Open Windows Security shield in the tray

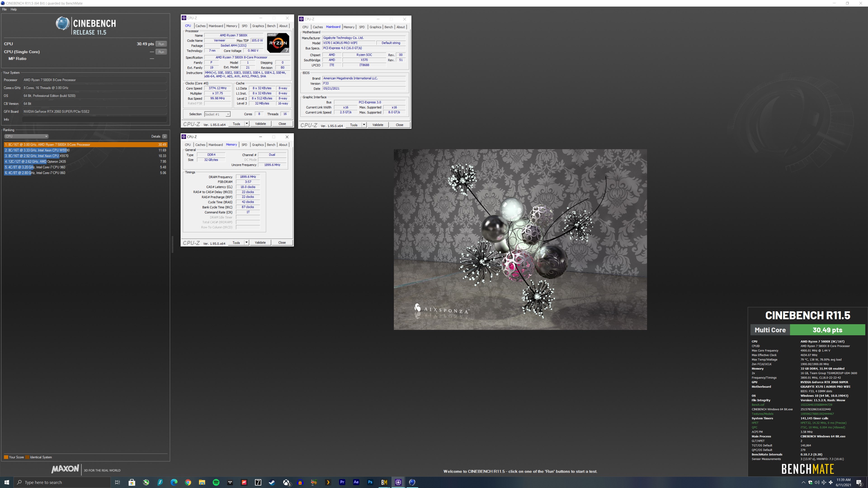pos(810,482)
